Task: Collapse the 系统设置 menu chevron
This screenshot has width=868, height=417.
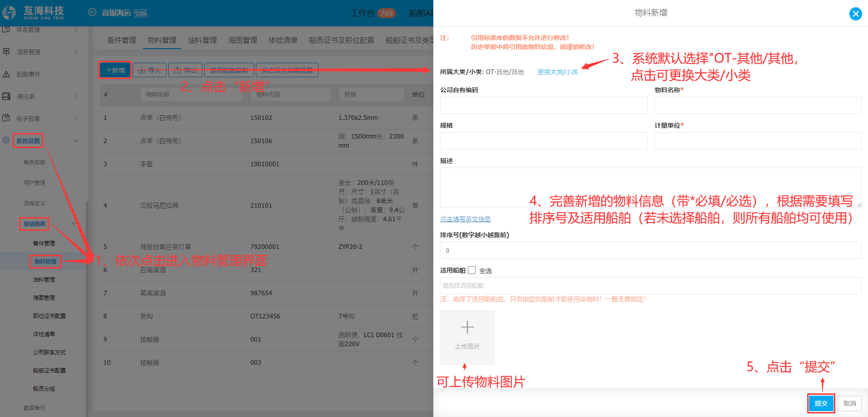Action: (76, 141)
